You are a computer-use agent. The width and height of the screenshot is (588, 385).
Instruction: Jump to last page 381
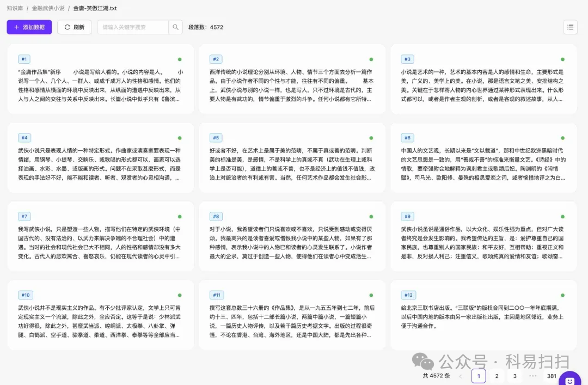(x=552, y=376)
